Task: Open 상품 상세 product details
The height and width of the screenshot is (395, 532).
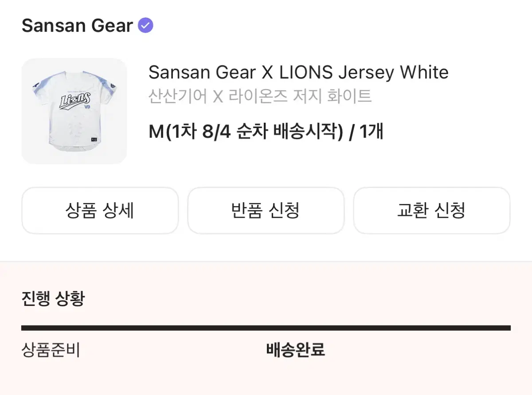Action: pyautogui.click(x=100, y=211)
